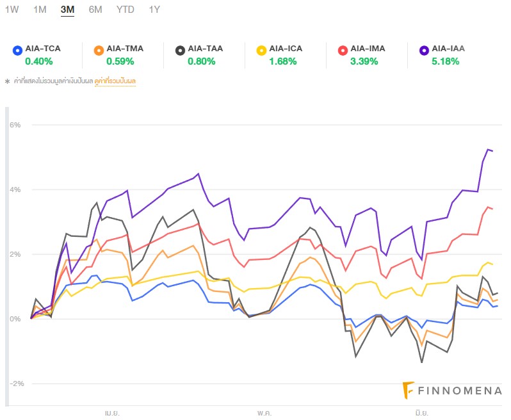Select the 1Y time range tab
Viewport: 511px width, 420px height.
154,10
